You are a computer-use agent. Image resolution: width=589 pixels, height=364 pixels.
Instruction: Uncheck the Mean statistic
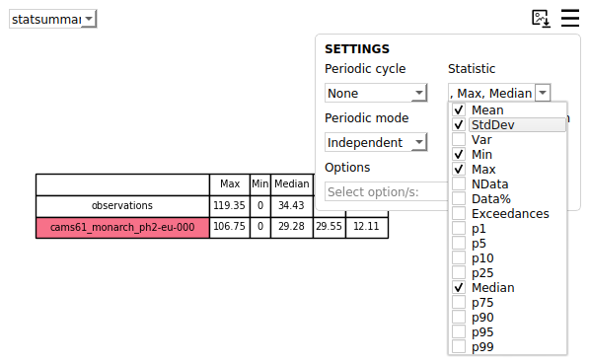[x=459, y=110]
